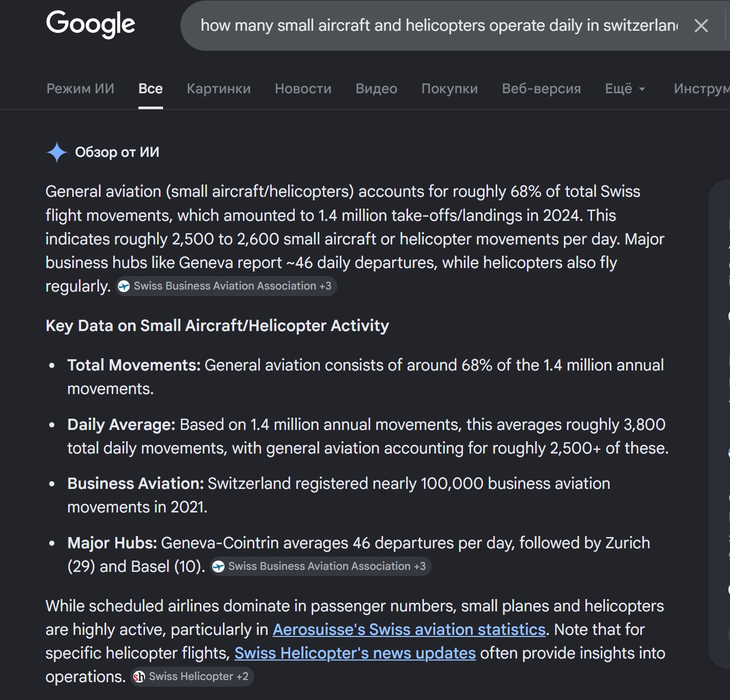Follow the Swiss Helicopter's news updates link
This screenshot has height=700, width=730.
pyautogui.click(x=355, y=653)
